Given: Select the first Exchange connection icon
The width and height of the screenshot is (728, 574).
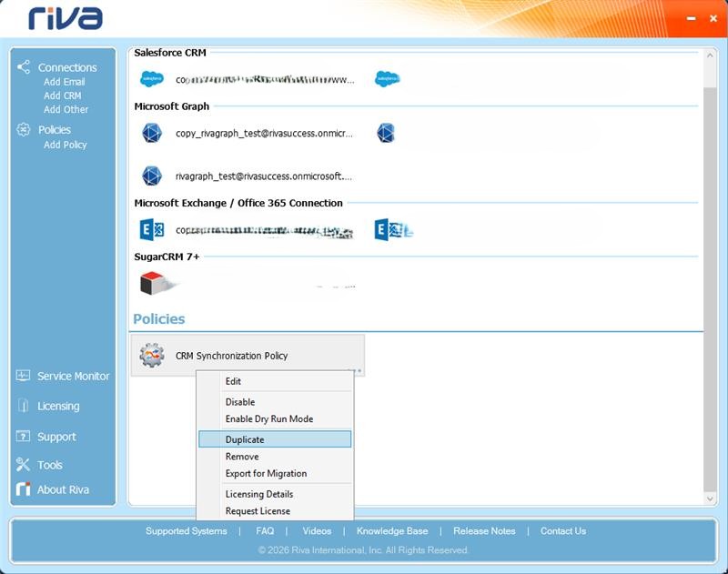Looking at the screenshot, I should click(152, 230).
